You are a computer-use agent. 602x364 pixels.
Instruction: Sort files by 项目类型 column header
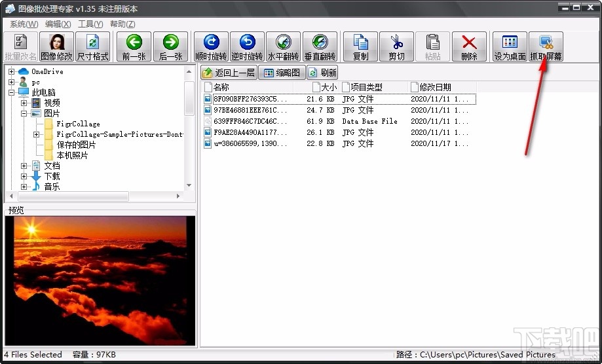pos(373,87)
